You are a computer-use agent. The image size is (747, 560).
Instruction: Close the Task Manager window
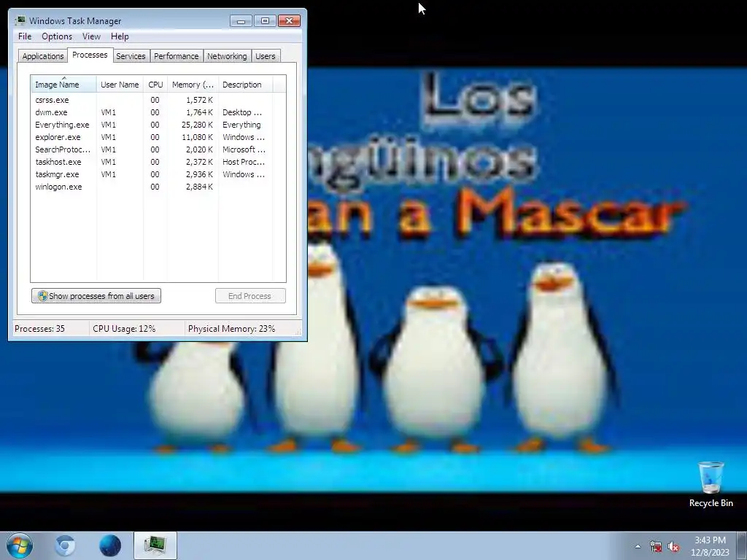click(x=289, y=21)
